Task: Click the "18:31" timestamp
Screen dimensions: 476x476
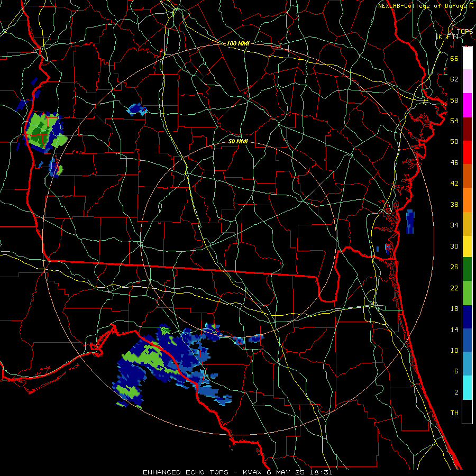Action: [321, 472]
